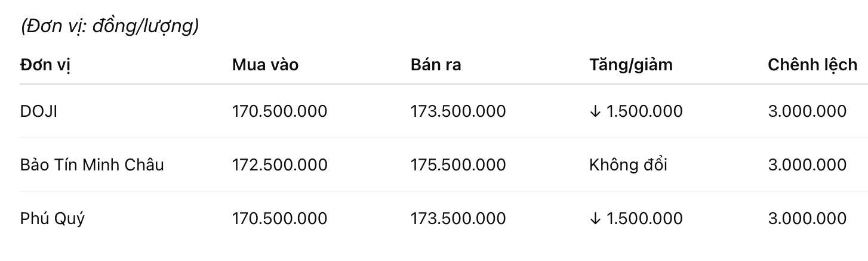The image size is (868, 261).
Task: Select the Bảo Tín Minh Châu row name
Action: point(92,165)
